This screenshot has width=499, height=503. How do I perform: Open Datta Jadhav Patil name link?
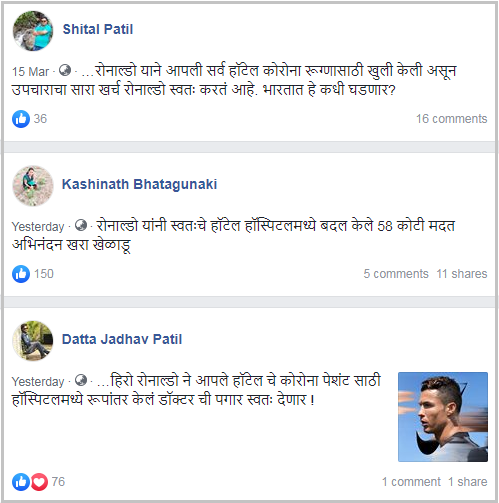click(x=122, y=339)
